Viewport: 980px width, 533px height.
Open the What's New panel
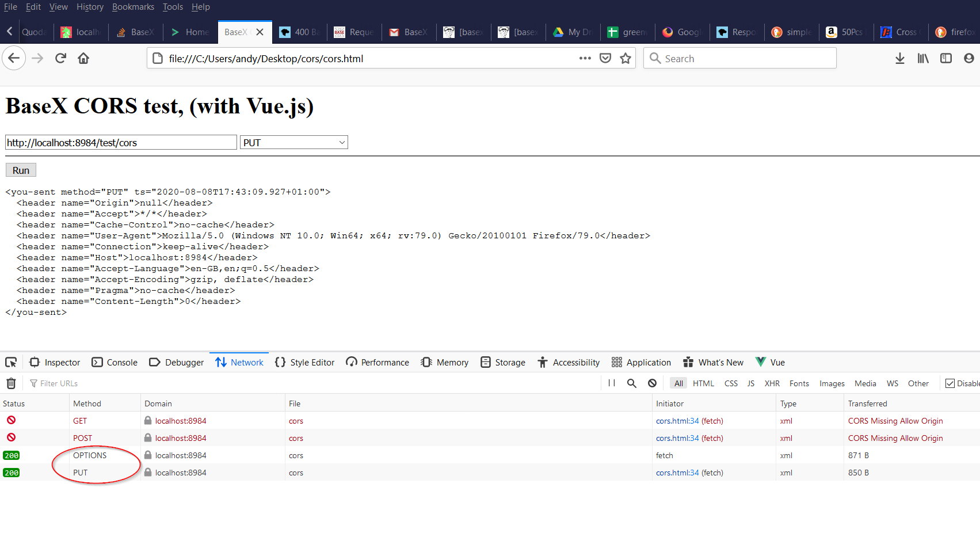click(x=713, y=362)
